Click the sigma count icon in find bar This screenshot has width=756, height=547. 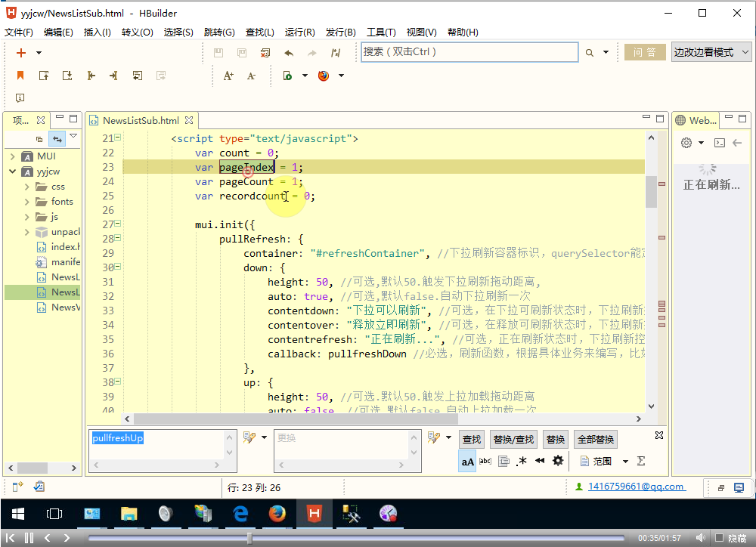tap(641, 461)
